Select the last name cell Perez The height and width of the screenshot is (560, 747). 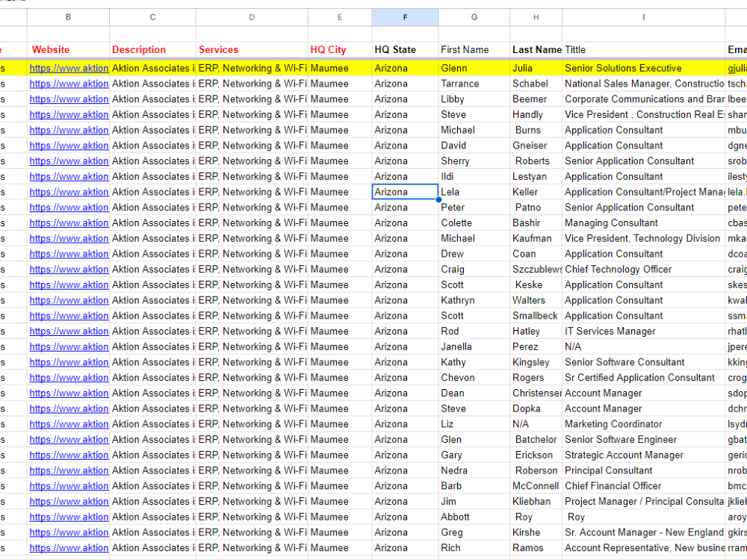536,346
